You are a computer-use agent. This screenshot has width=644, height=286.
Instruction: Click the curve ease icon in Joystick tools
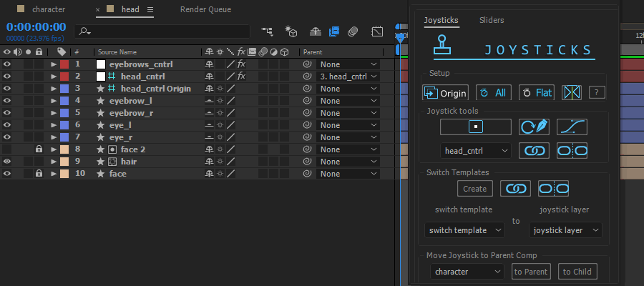pos(572,127)
